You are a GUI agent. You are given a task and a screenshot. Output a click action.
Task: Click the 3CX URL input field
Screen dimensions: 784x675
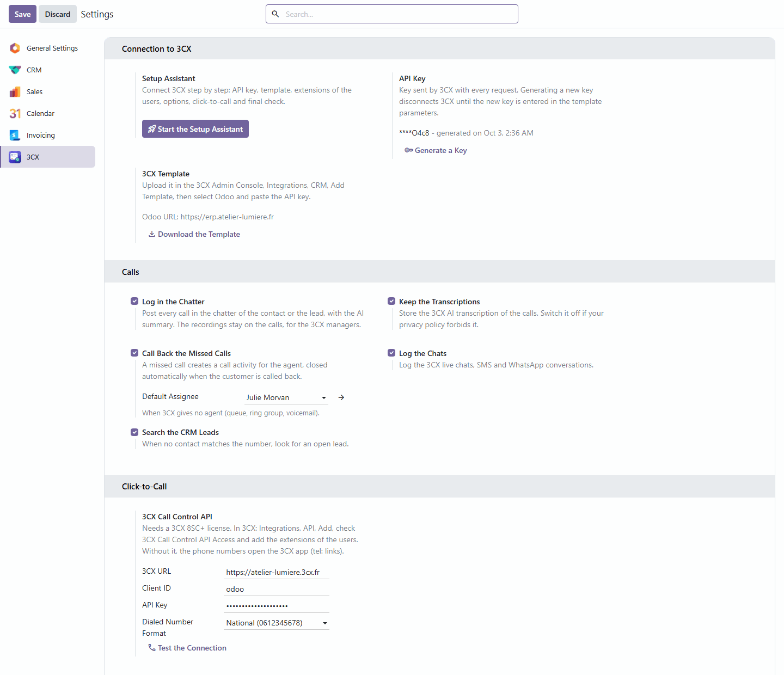277,572
